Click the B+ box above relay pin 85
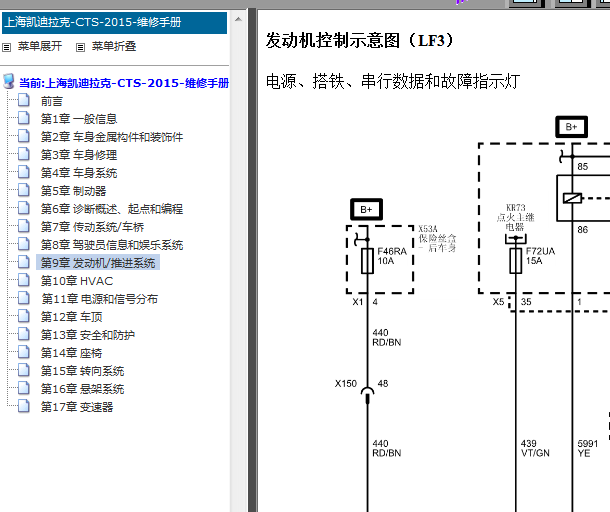The width and height of the screenshot is (610, 512). tap(571, 127)
